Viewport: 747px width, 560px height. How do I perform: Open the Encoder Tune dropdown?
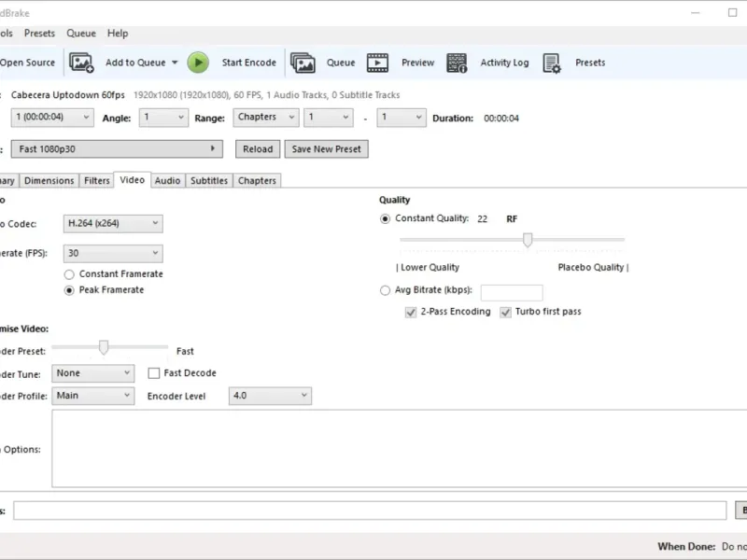92,373
